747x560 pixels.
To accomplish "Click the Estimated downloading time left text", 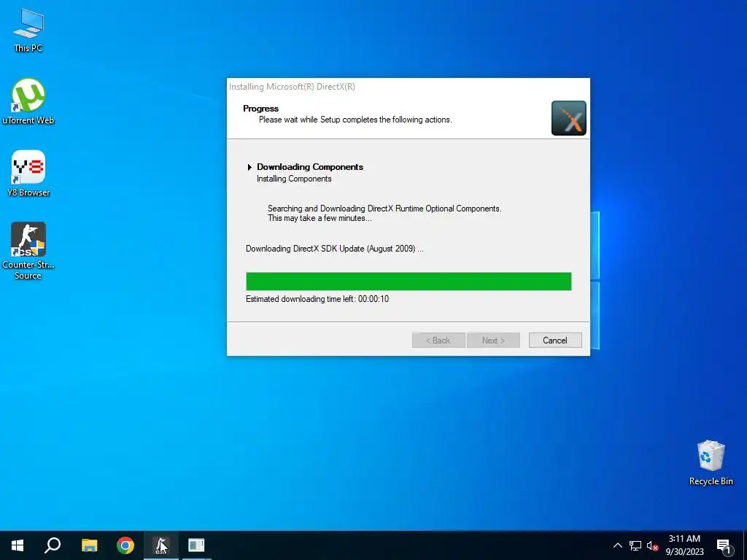I will [x=317, y=299].
